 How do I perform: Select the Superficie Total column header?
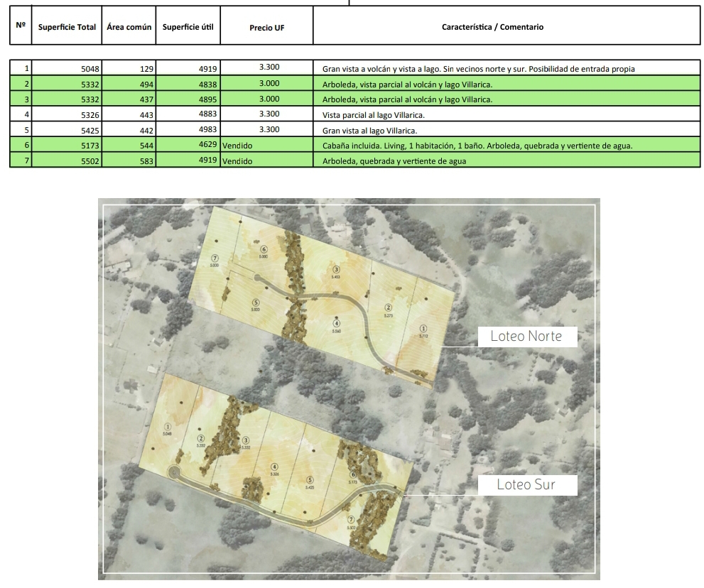point(67,27)
